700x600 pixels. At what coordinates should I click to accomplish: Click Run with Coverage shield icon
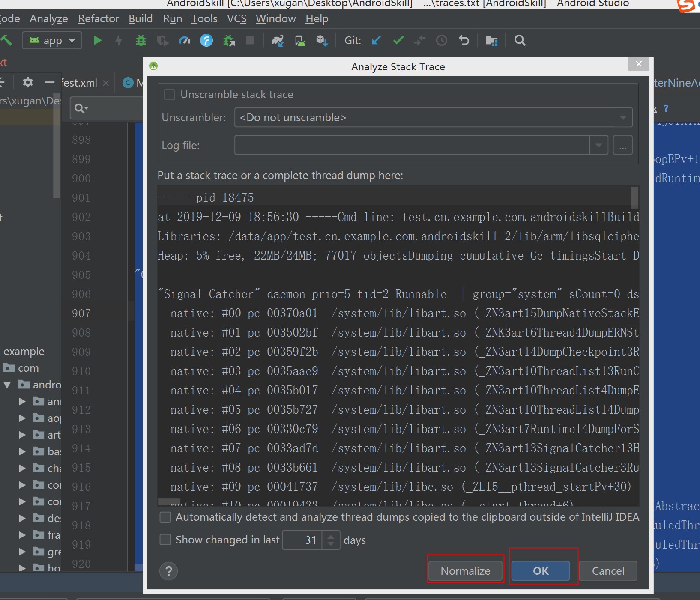(x=163, y=41)
